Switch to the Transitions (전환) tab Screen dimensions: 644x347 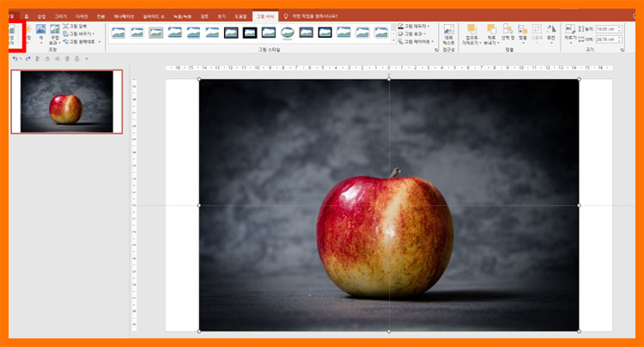100,16
